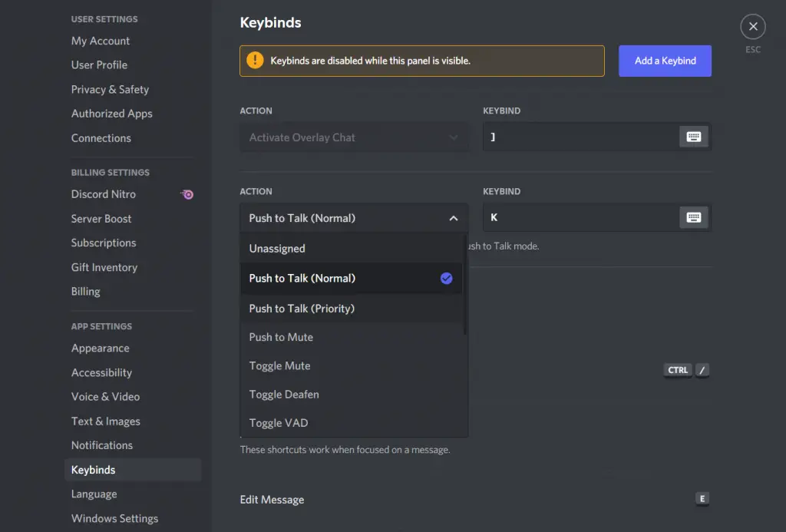This screenshot has height=532, width=786.
Task: Click the keyboard icon for the K keybind
Action: click(x=693, y=218)
